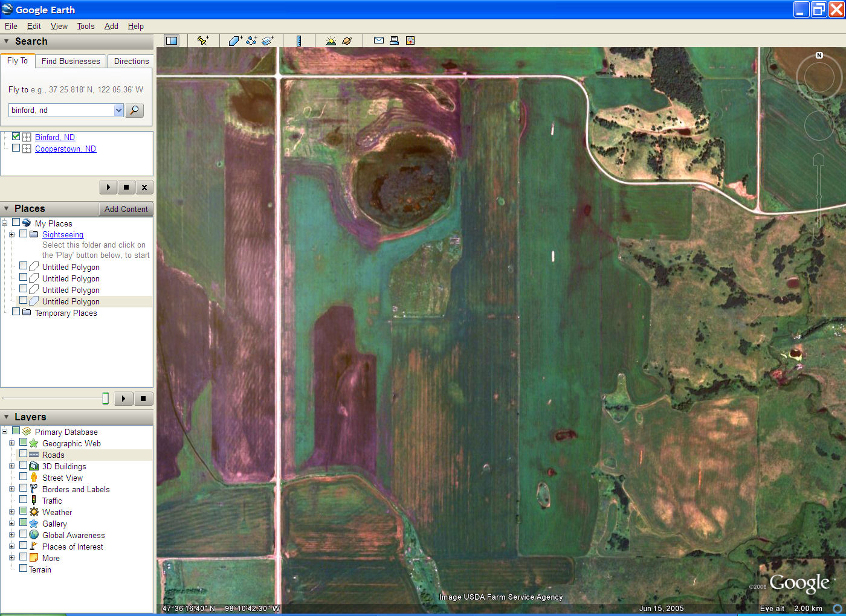Stop the Places tour button

point(143,399)
